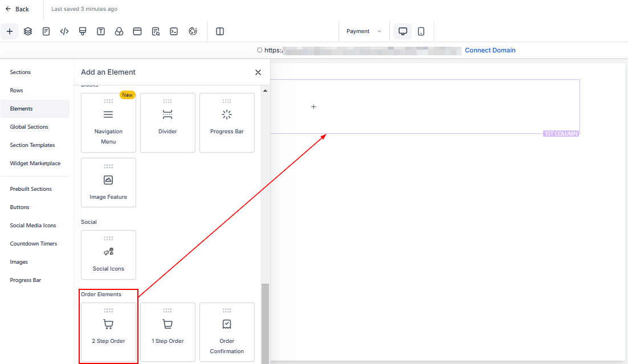
Task: Select the 1 Step Order element
Action: tap(168, 332)
